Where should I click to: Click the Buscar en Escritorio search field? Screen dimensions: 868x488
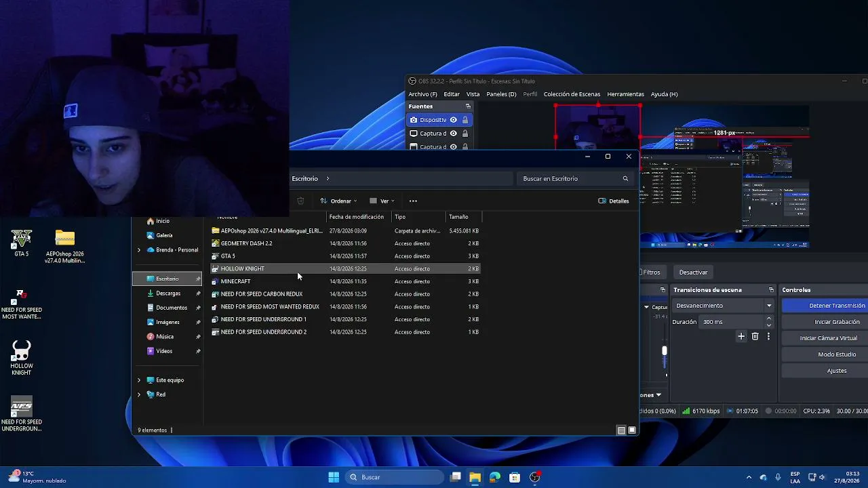point(575,179)
